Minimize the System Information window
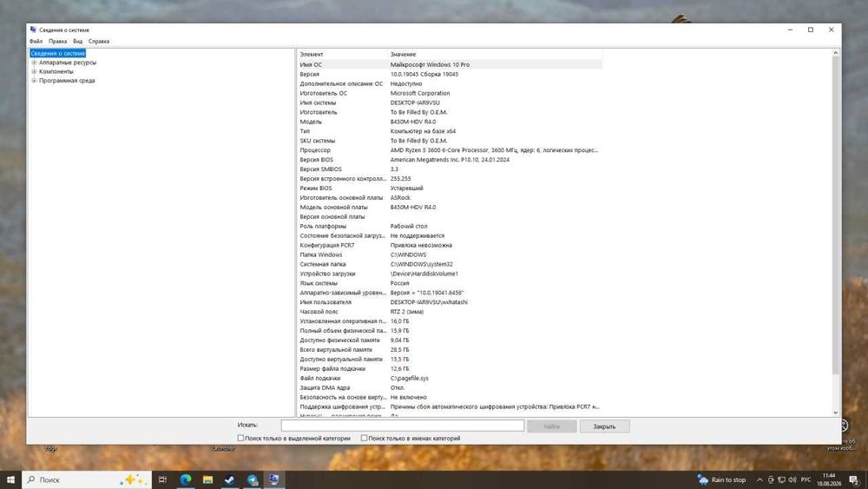 [790, 30]
